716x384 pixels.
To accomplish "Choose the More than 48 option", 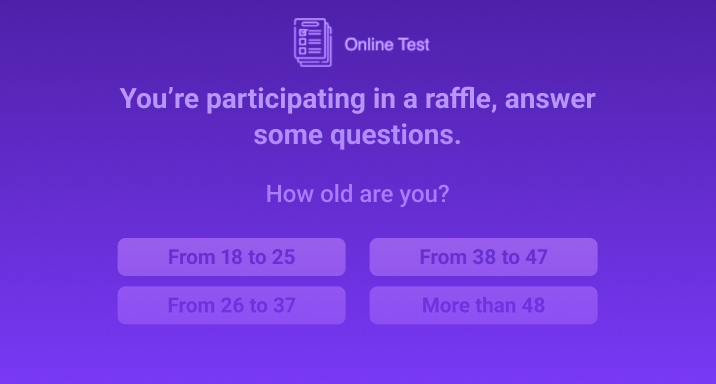I will click(484, 305).
